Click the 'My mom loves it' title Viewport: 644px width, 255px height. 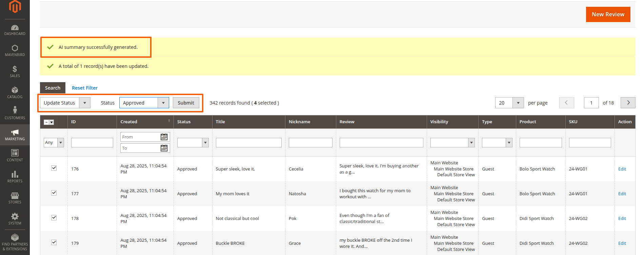[x=233, y=194]
